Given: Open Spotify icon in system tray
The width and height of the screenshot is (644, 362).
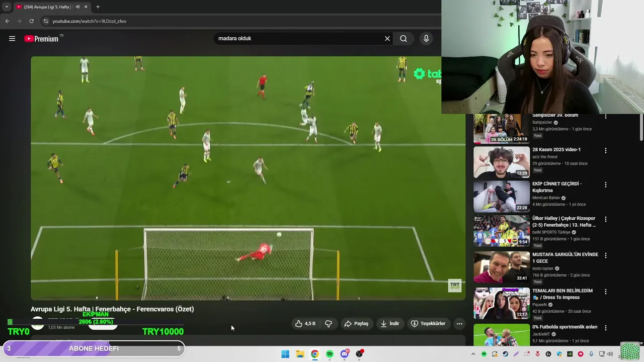Looking at the screenshot, I should point(484,354).
